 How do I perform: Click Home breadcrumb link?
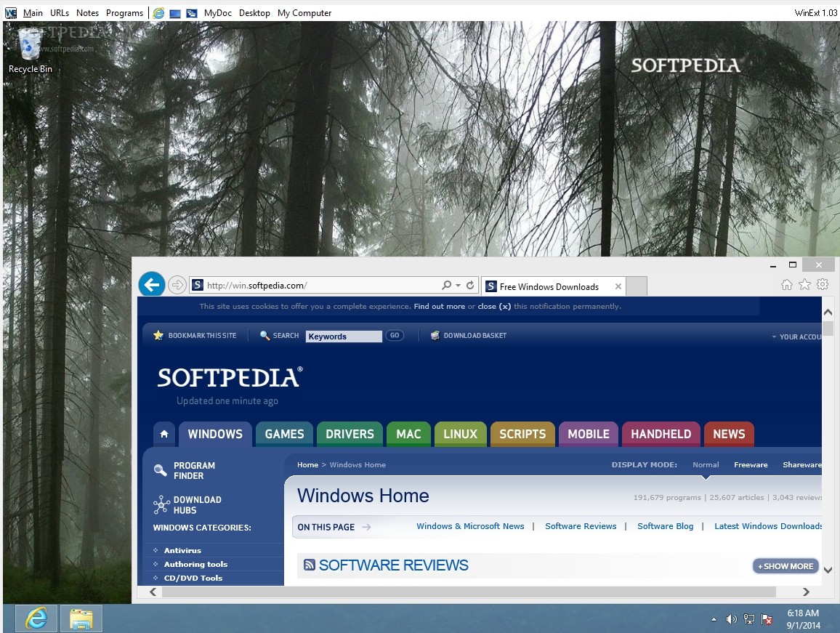pos(307,464)
